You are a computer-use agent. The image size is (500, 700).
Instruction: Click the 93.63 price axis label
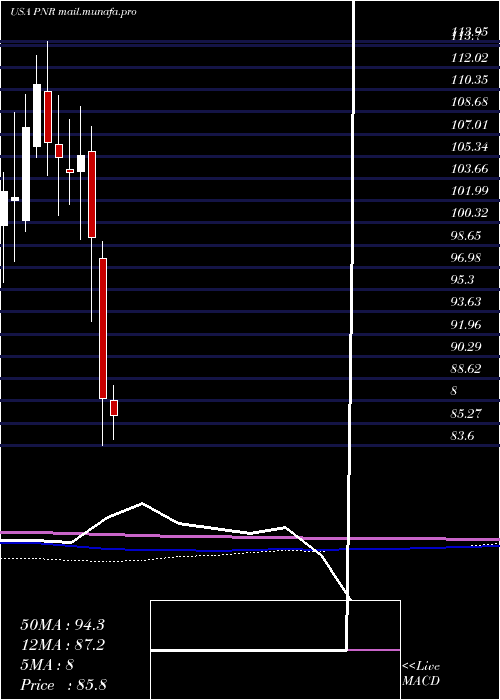(466, 302)
